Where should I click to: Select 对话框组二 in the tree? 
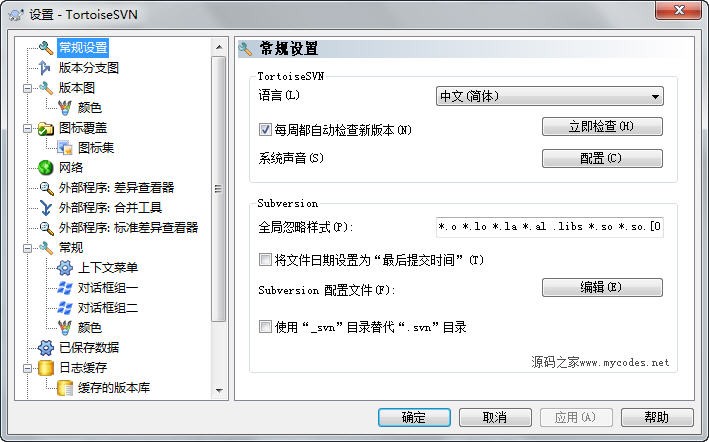coord(108,308)
